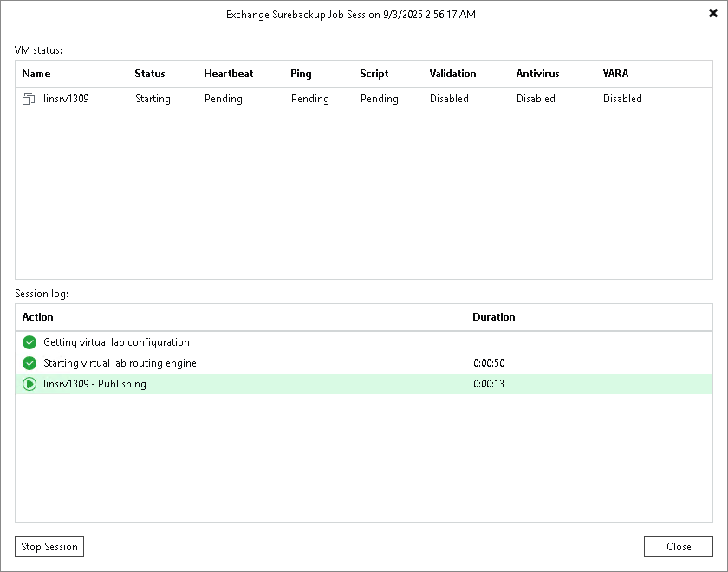Click the Pending value under Heartbeat
728x572 pixels.
coord(224,100)
